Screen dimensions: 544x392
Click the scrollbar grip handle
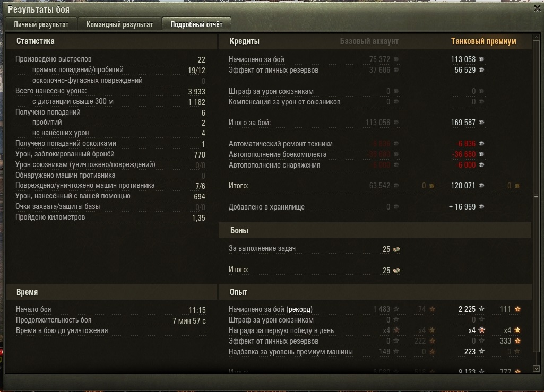pyautogui.click(x=536, y=196)
